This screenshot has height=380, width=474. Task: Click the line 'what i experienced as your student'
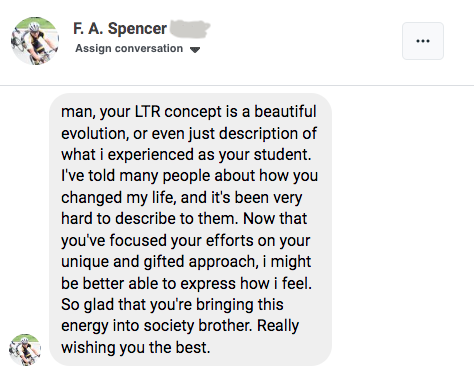point(186,155)
